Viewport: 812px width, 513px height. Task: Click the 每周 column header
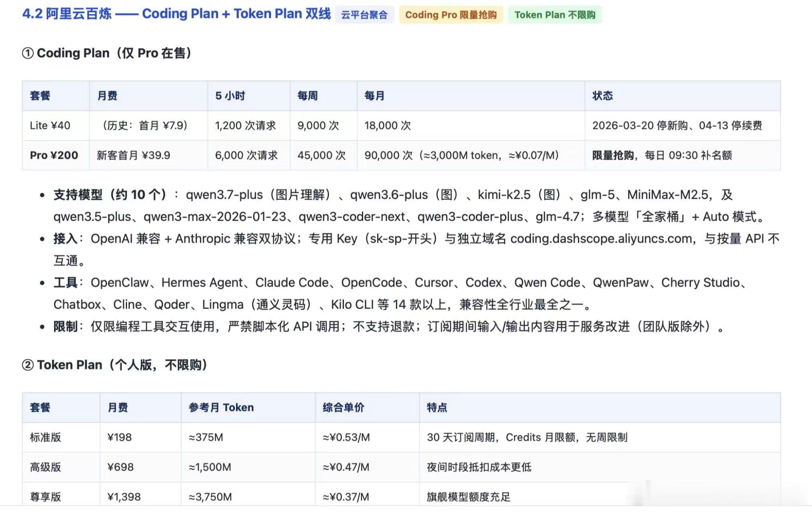pos(323,96)
